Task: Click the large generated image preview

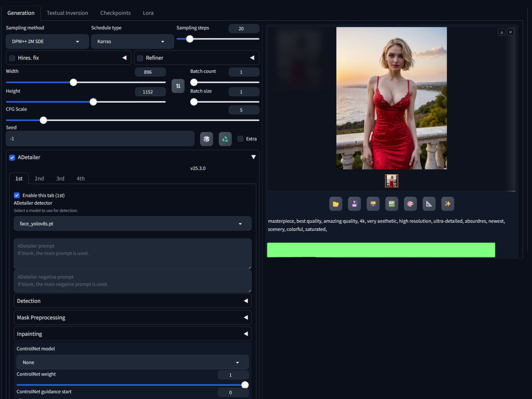Action: tap(392, 98)
